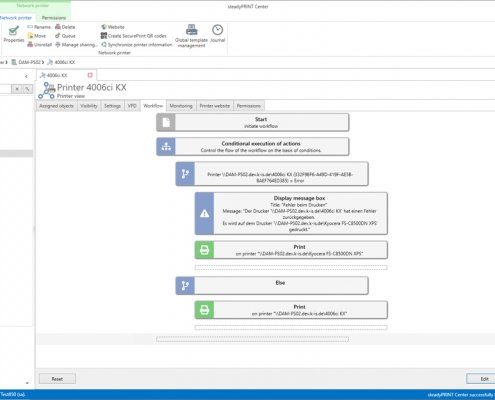Click the printer icon of the 4006ci KX Print step
The height and width of the screenshot is (400, 495).
coord(205,310)
